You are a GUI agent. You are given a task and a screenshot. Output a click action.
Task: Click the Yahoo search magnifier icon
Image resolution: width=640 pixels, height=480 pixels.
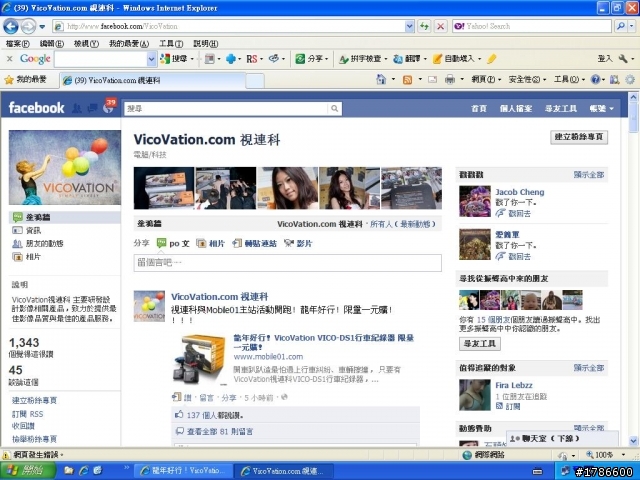[x=621, y=26]
